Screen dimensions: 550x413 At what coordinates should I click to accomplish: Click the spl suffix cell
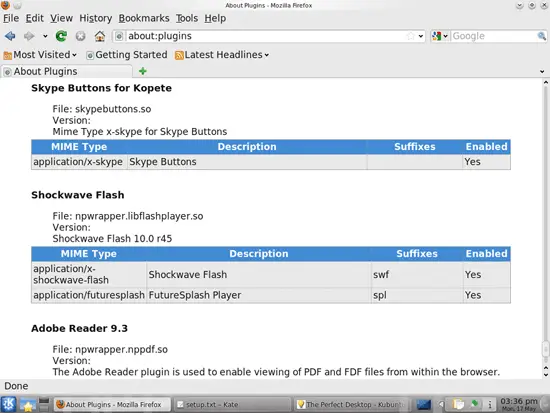tap(417, 295)
